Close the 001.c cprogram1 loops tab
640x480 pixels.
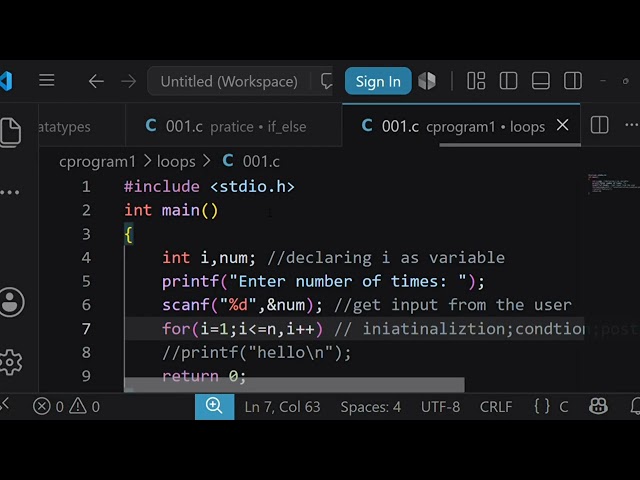click(562, 125)
